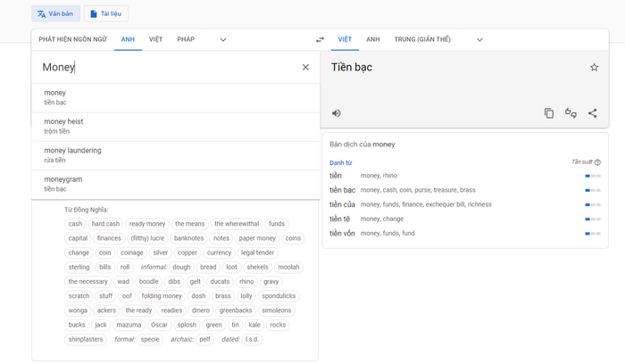
Task: Switch to Văn bản text mode
Action: click(55, 13)
